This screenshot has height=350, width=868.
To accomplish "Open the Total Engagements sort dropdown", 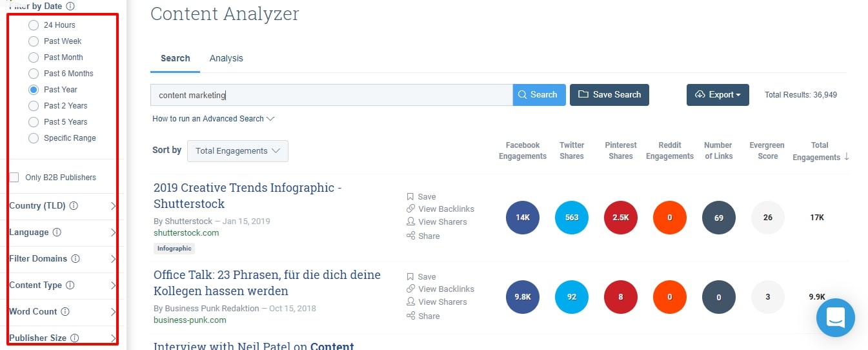I will pyautogui.click(x=237, y=151).
